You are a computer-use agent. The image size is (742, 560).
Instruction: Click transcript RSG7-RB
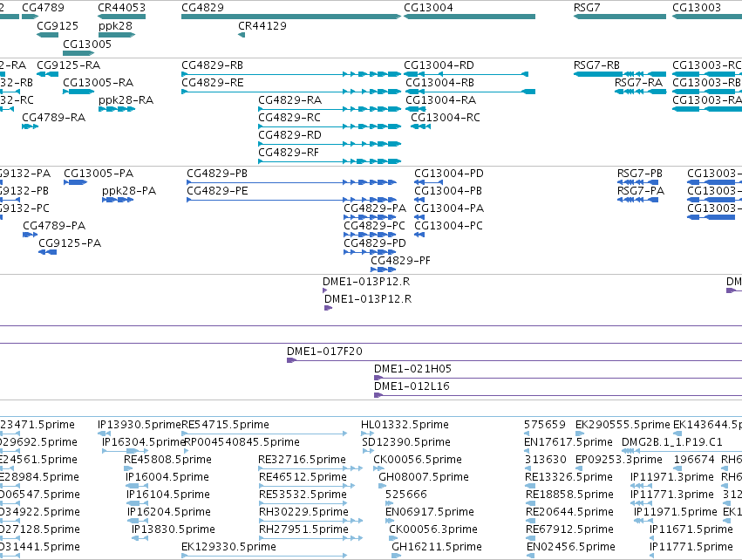pos(596,65)
